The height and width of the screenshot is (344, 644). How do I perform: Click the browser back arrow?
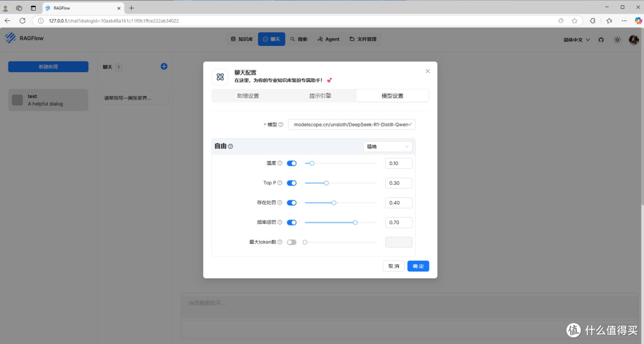click(x=7, y=20)
